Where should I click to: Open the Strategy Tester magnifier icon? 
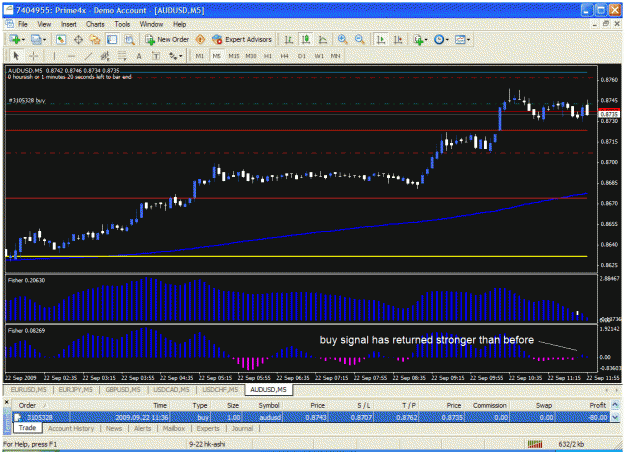[129, 39]
